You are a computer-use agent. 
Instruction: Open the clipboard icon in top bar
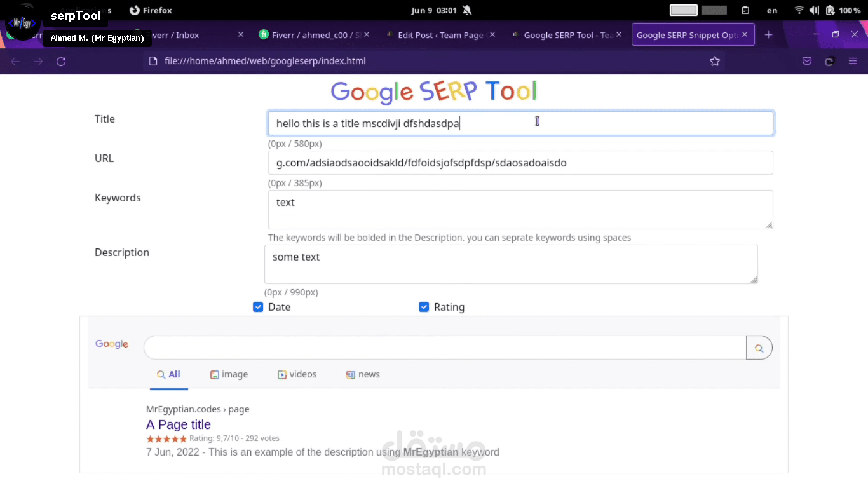click(745, 10)
